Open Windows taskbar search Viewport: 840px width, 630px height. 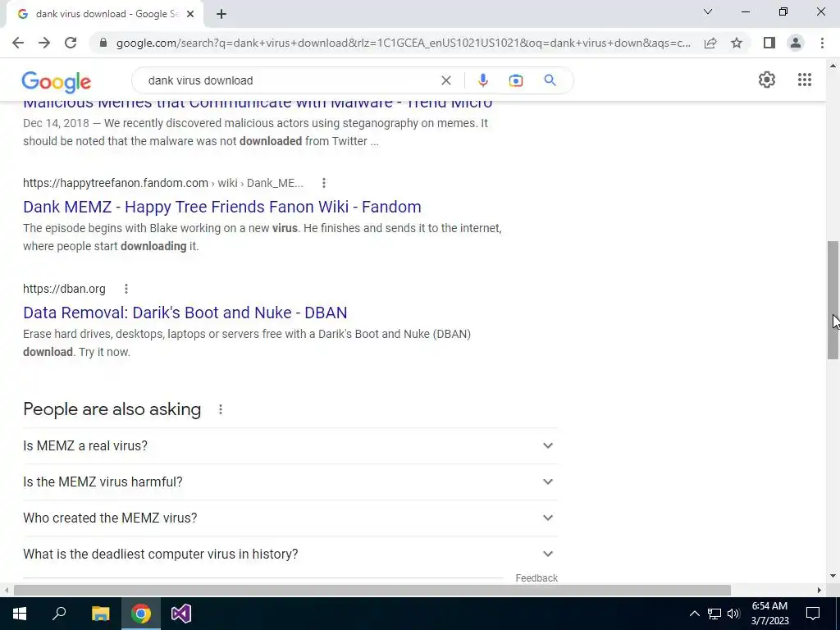coord(59,614)
